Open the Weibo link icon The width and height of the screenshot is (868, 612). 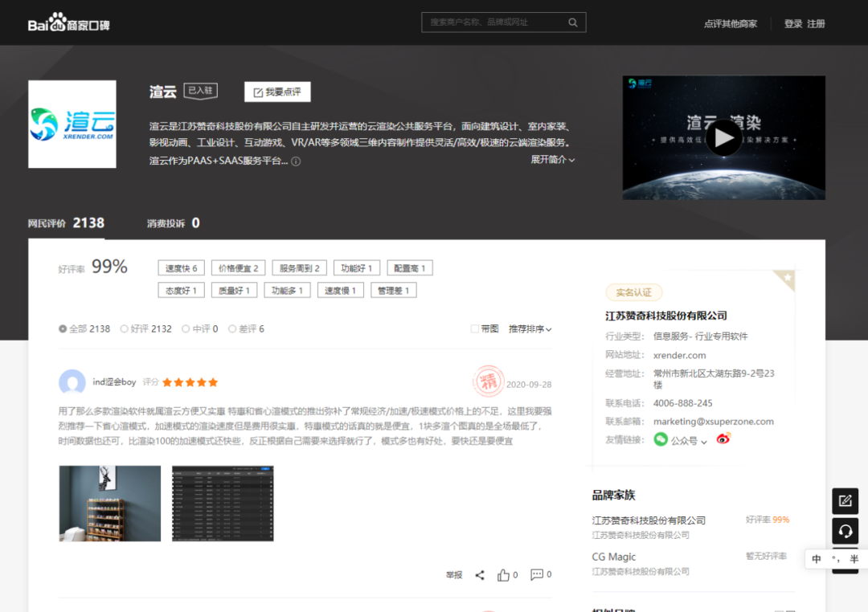(723, 439)
